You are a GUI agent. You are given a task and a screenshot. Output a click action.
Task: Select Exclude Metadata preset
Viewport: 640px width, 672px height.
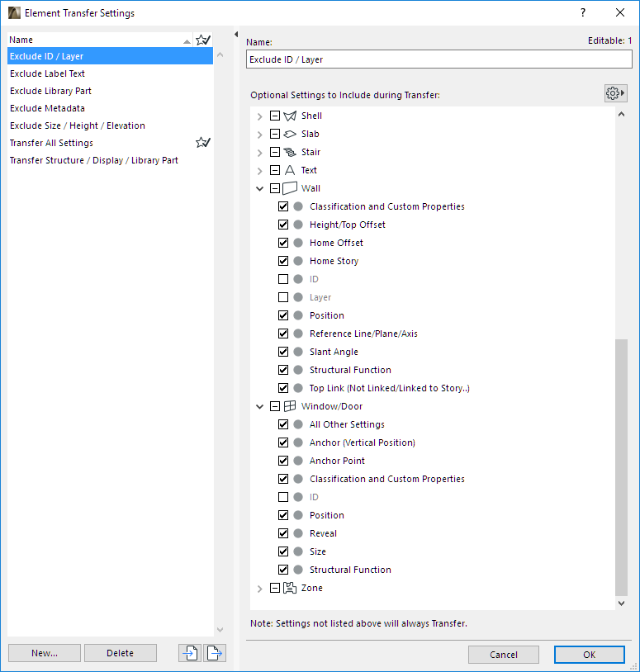[110, 108]
